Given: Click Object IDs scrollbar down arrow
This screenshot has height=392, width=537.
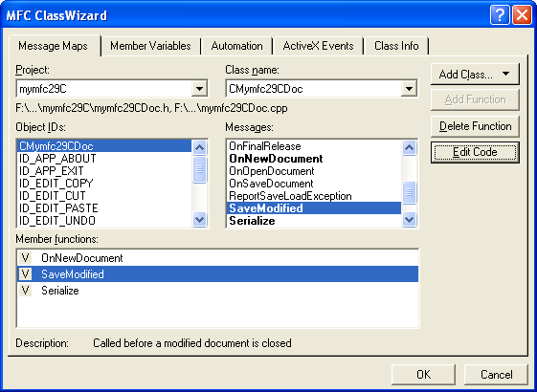Looking at the screenshot, I should 199,219.
